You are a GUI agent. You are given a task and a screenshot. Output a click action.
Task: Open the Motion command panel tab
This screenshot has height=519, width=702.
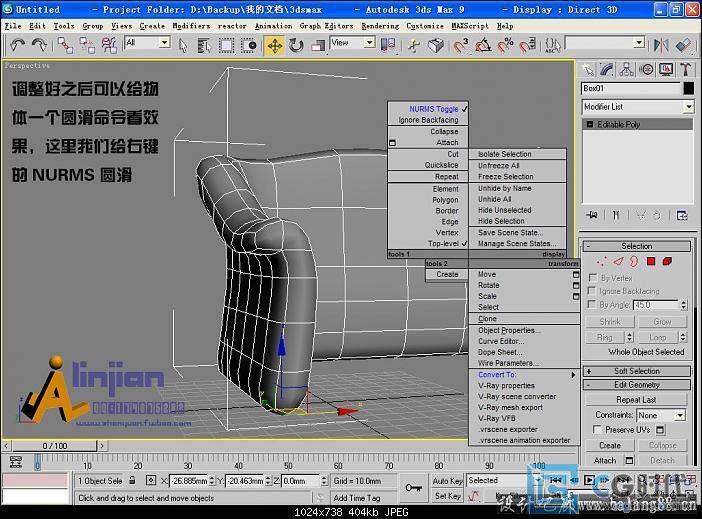coord(646,69)
